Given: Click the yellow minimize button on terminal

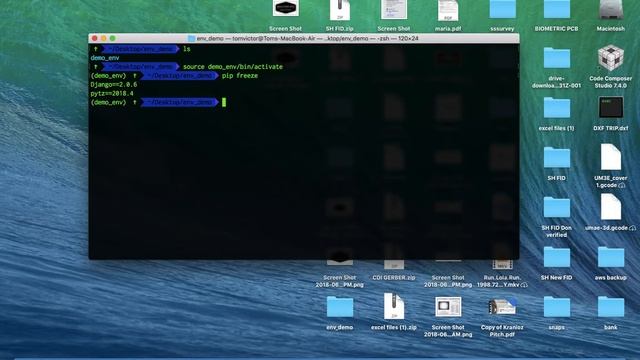Looking at the screenshot, I should pos(104,38).
